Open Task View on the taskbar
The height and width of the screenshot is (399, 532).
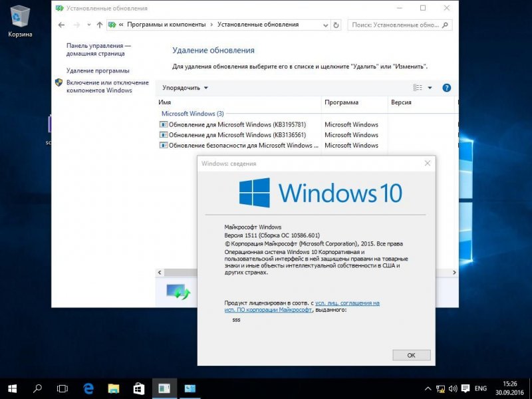[x=63, y=388]
